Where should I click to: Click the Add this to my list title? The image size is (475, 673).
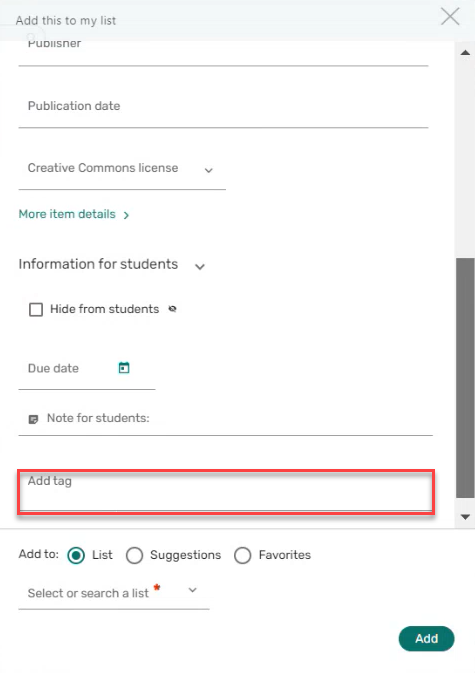coord(66,21)
